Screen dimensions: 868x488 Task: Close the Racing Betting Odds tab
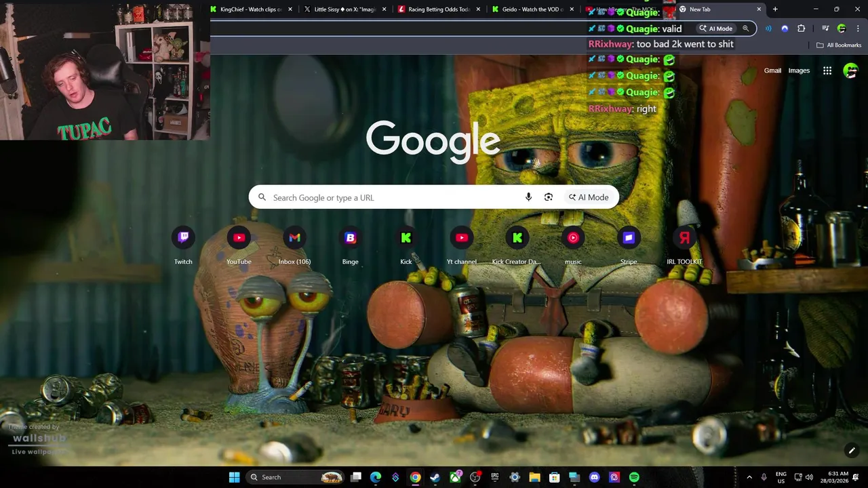click(478, 9)
